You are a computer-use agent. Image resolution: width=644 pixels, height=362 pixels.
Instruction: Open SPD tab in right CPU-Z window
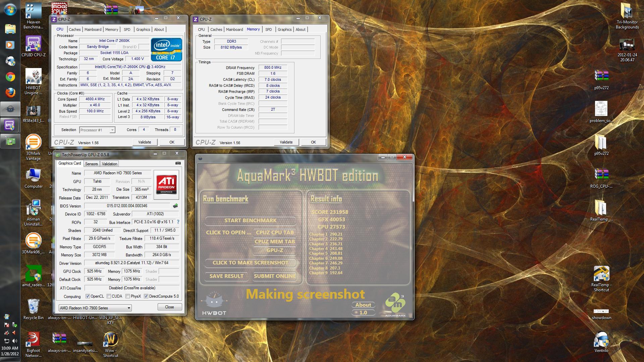[x=268, y=29]
